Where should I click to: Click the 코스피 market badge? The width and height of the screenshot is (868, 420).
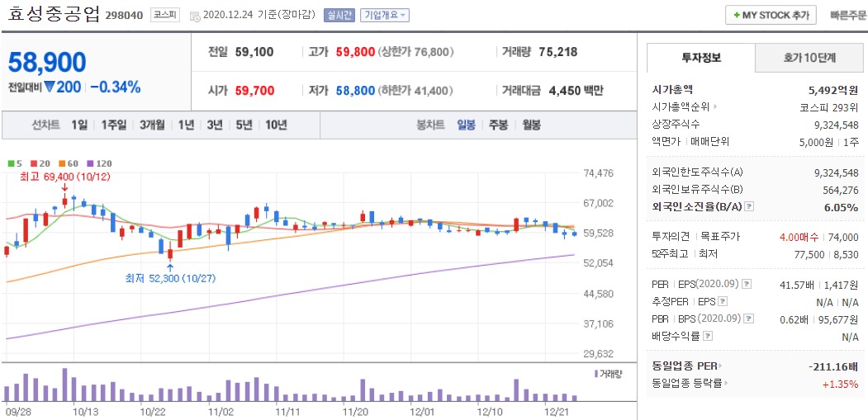point(165,15)
